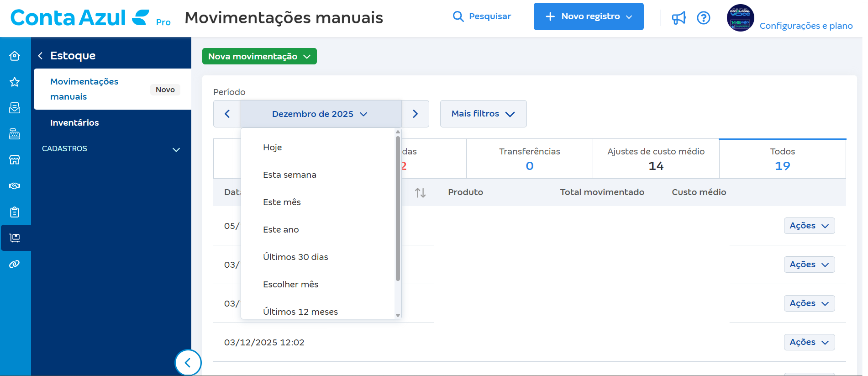
Task: Click the company profile avatar
Action: tap(740, 18)
